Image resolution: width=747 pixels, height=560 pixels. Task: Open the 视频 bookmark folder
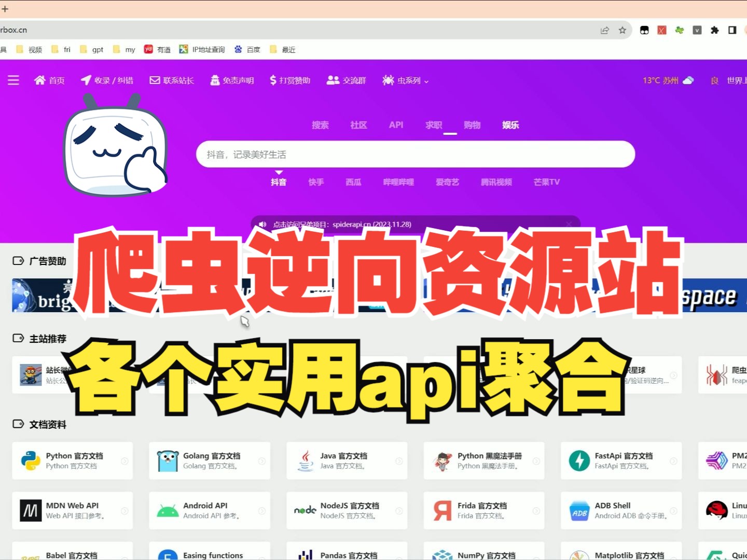pos(29,49)
